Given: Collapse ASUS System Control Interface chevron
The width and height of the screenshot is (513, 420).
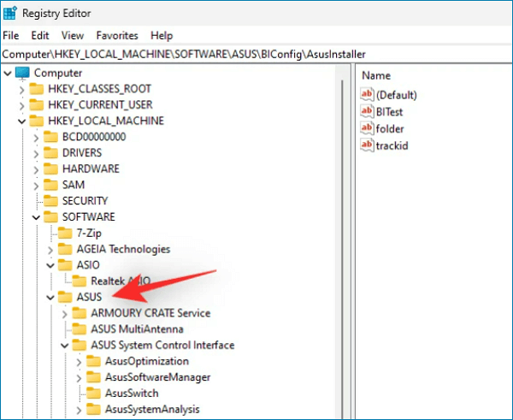Looking at the screenshot, I should click(65, 346).
